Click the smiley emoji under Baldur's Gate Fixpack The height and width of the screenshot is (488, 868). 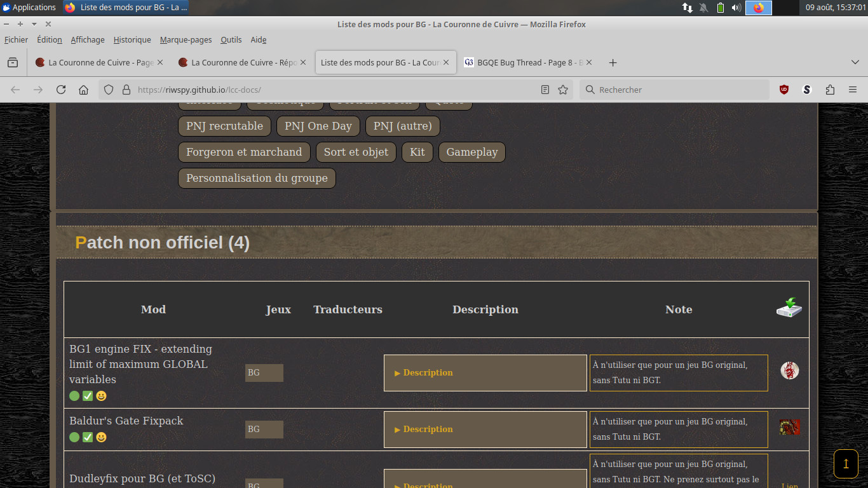pyautogui.click(x=101, y=437)
